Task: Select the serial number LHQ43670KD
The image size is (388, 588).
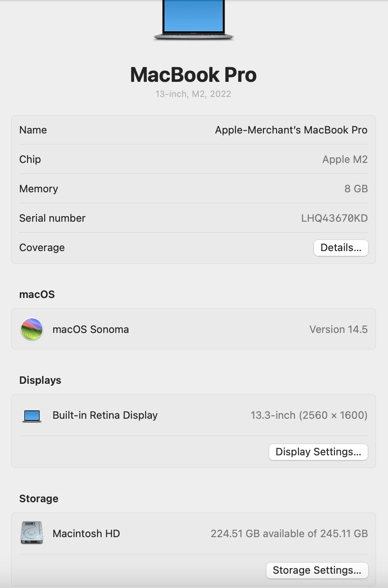Action: tap(334, 218)
